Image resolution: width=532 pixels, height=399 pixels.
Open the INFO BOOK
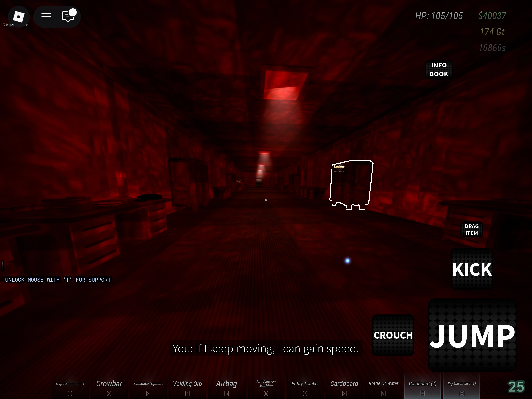click(439, 69)
